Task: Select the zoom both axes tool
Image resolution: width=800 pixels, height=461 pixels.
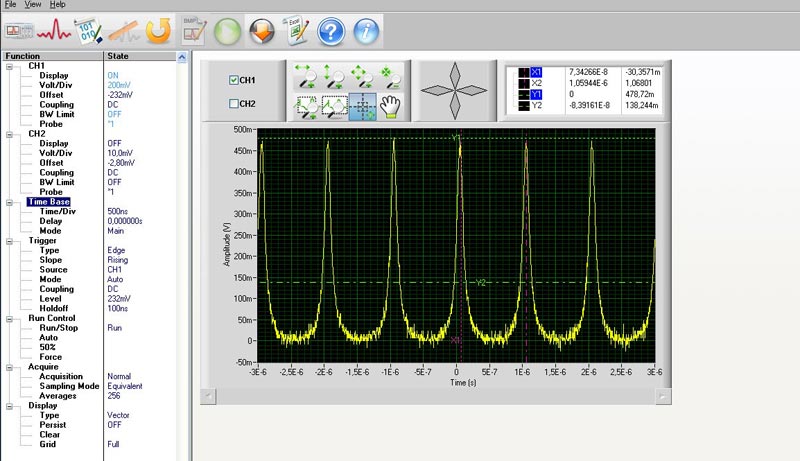Action: [x=362, y=75]
